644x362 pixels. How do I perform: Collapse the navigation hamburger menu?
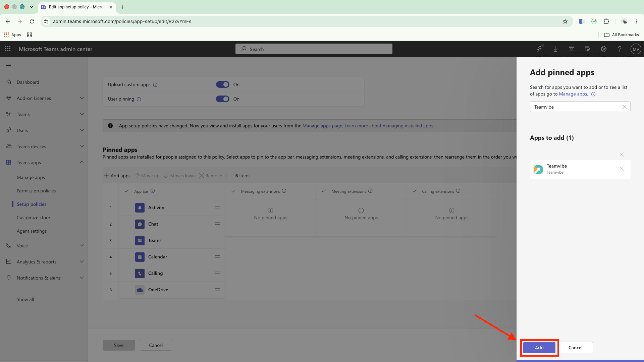pos(8,65)
